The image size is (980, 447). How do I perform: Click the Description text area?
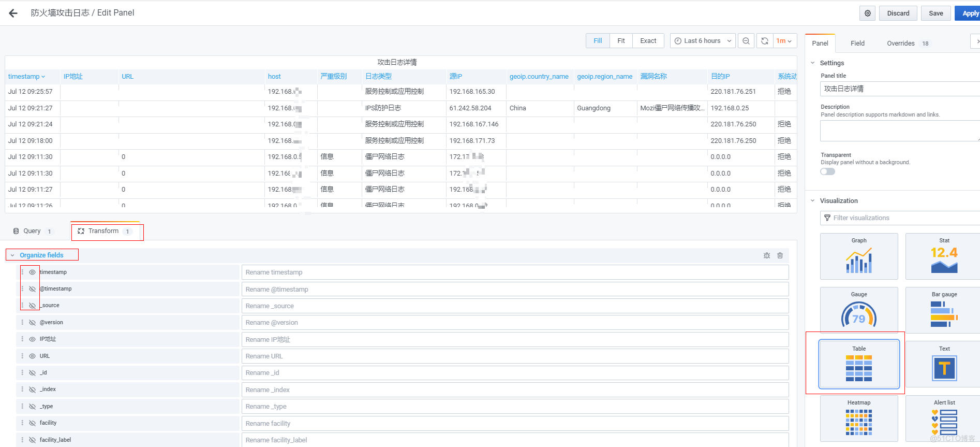pos(900,131)
